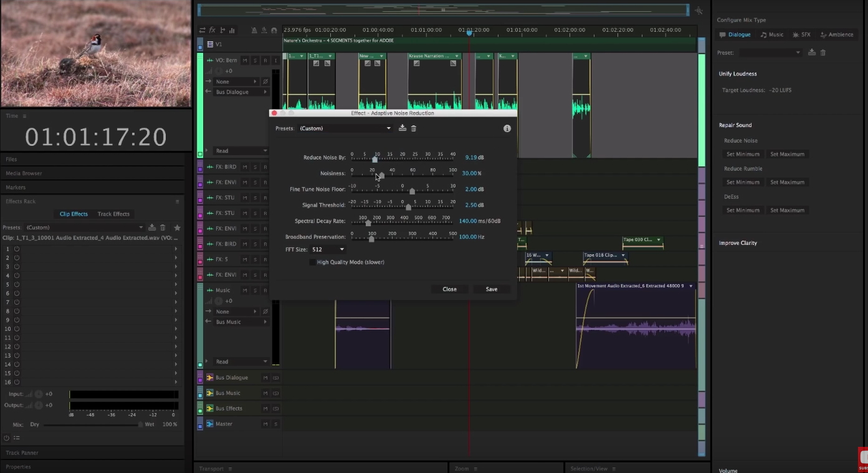Click the EQ bars icon in multitrack toolbar

pos(232,30)
